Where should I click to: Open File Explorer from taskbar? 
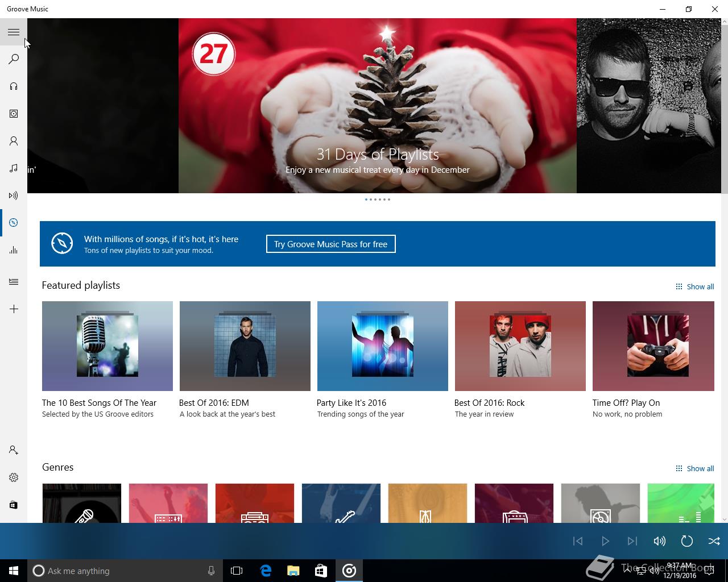[x=293, y=571]
